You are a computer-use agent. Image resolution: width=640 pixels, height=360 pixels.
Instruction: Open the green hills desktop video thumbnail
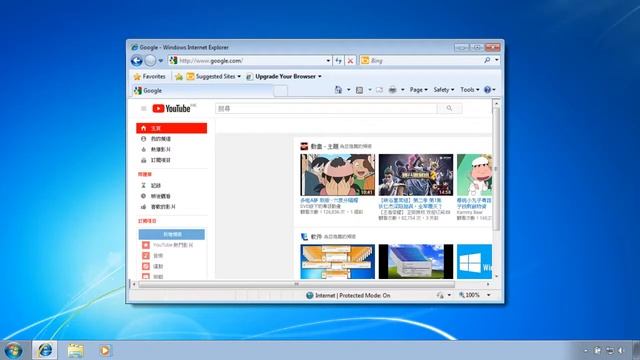point(416,262)
